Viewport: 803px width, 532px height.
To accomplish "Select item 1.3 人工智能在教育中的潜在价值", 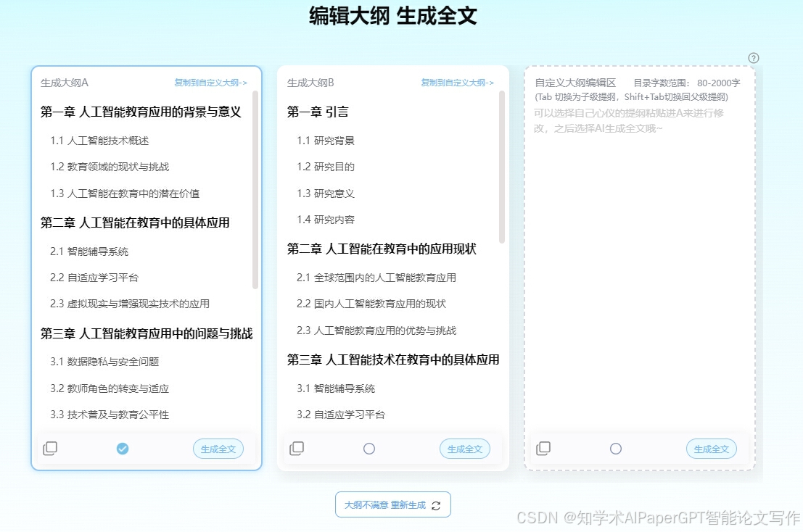I will (125, 194).
